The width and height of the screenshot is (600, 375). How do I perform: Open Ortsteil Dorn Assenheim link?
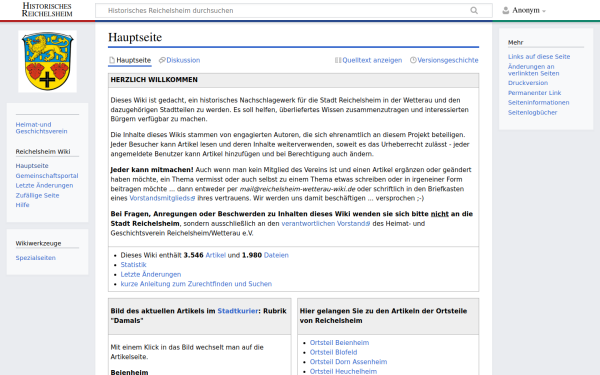[348, 362]
